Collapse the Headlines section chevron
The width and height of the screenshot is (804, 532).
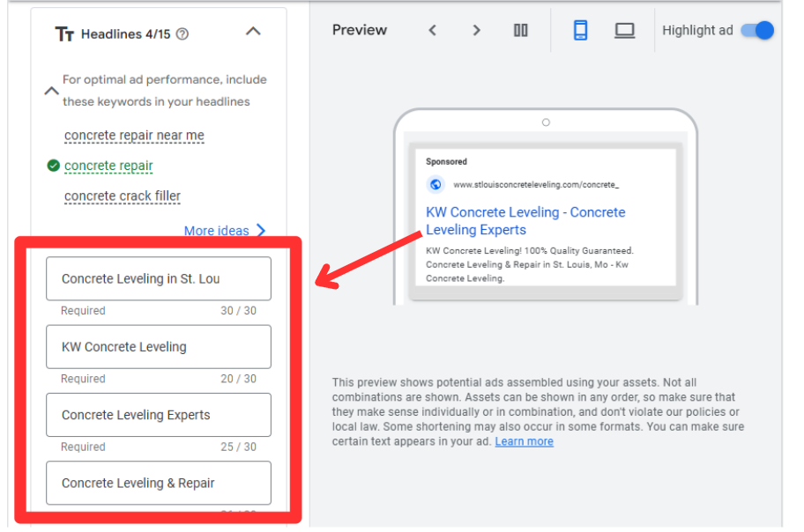pyautogui.click(x=253, y=32)
